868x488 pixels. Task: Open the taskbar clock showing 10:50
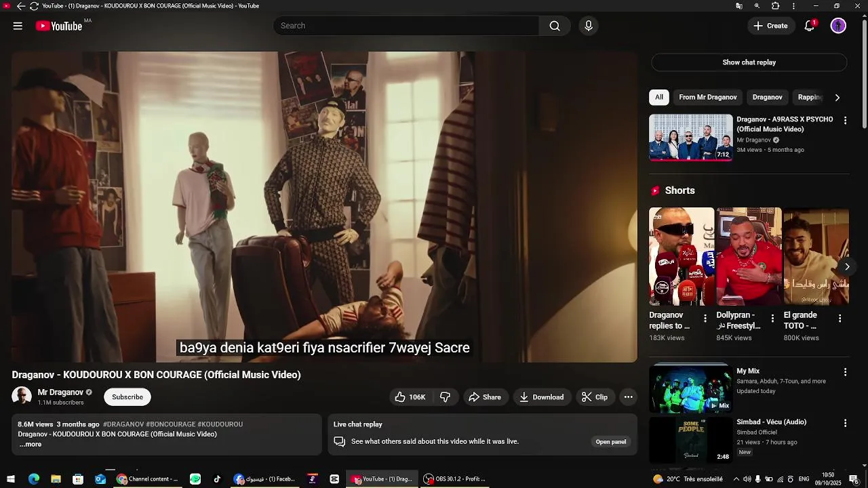(x=828, y=479)
